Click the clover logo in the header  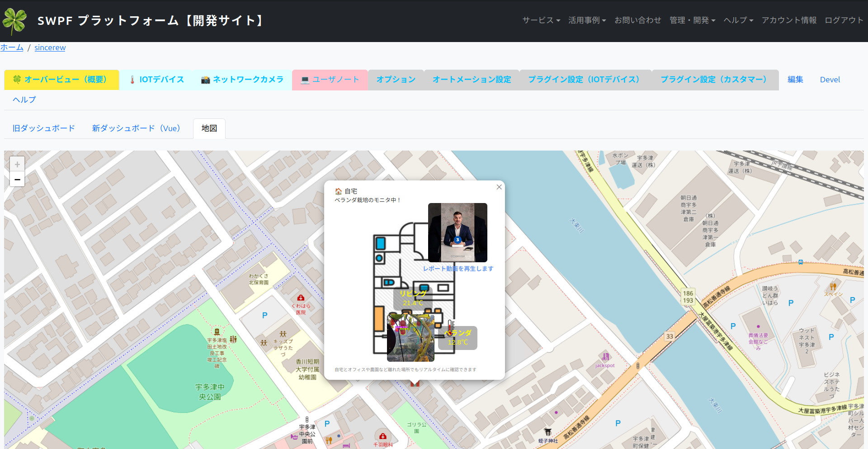coord(14,20)
